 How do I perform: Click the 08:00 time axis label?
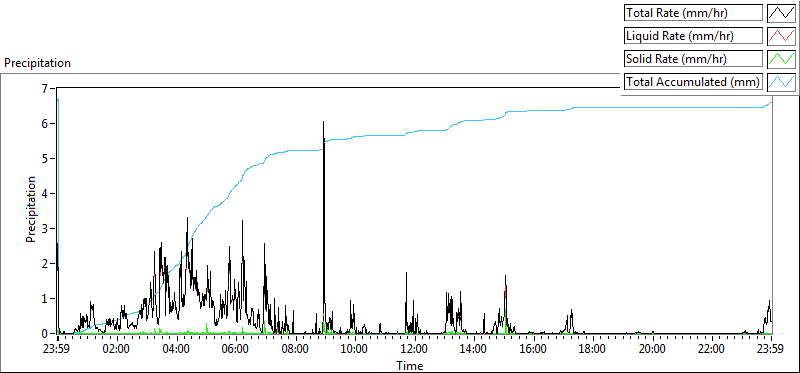coord(295,349)
